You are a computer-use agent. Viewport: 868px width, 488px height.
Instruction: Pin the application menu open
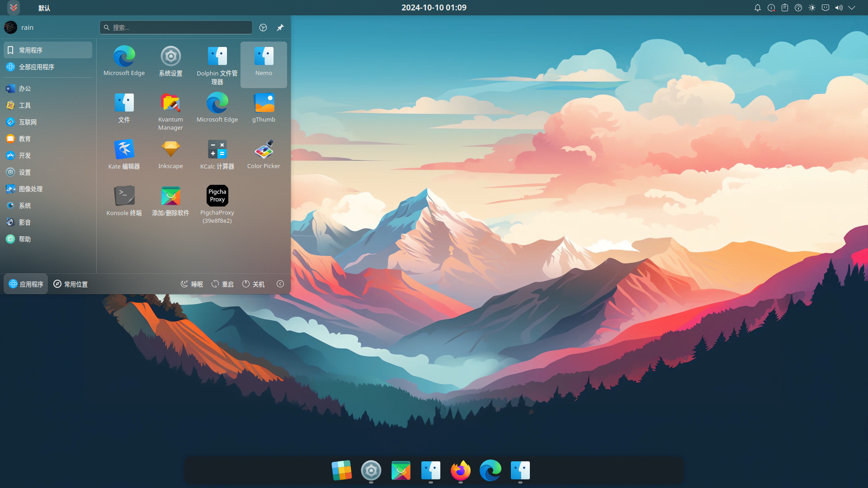[x=280, y=28]
